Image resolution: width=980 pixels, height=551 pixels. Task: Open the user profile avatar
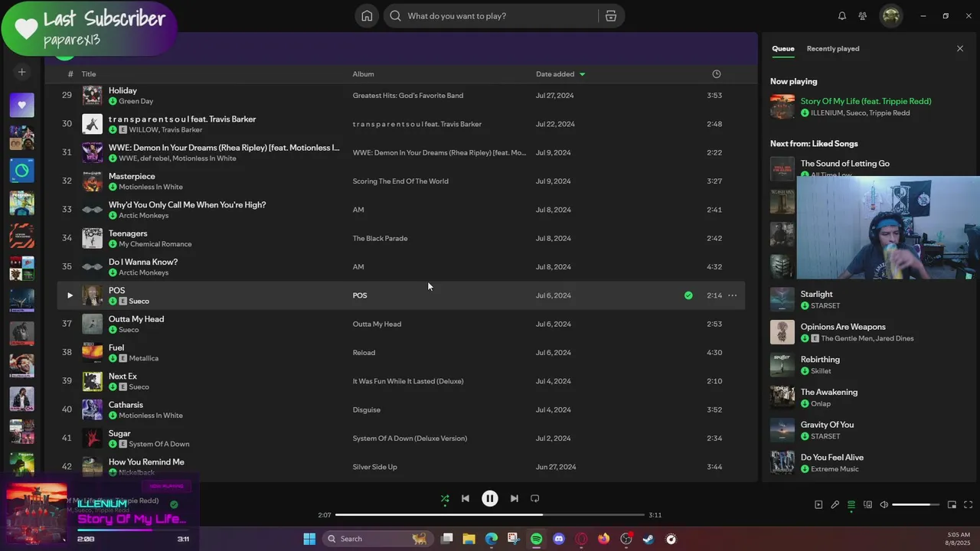pyautogui.click(x=891, y=16)
